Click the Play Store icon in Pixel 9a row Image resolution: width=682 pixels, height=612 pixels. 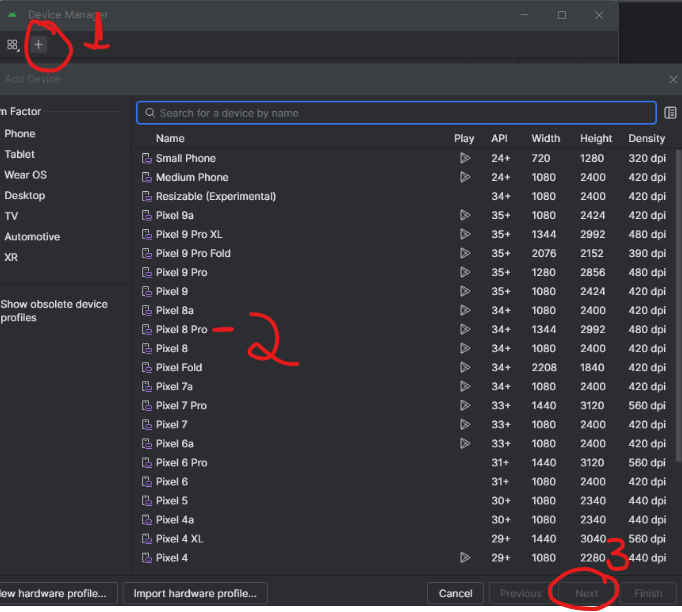coord(464,215)
